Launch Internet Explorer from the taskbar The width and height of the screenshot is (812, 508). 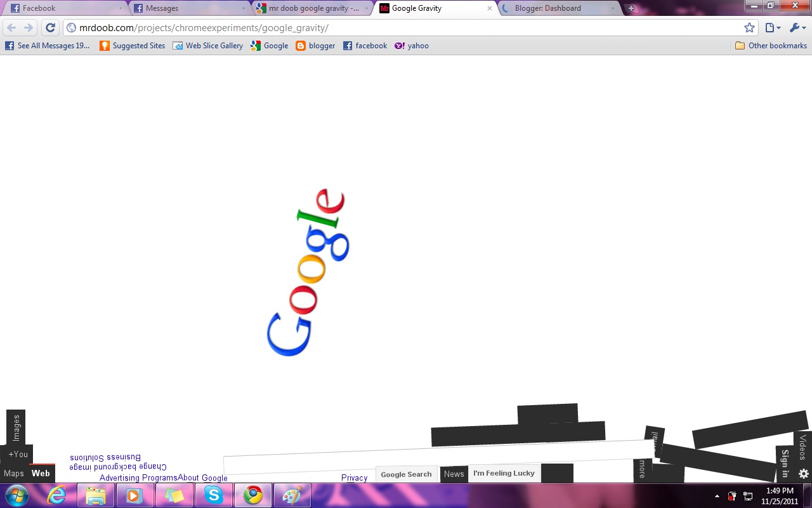click(x=56, y=495)
